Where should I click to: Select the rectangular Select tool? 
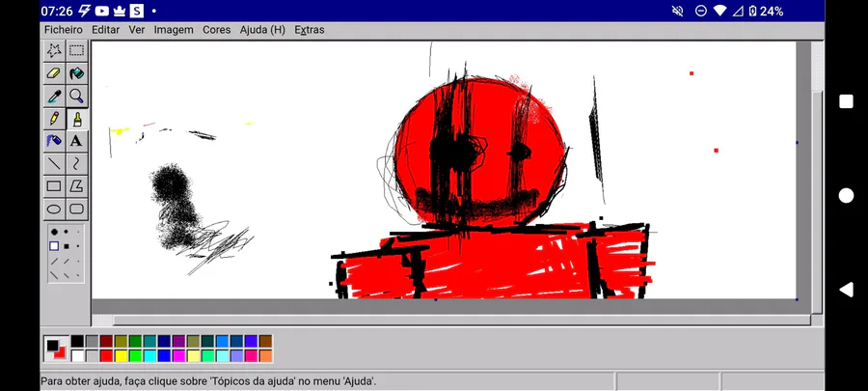[x=76, y=50]
